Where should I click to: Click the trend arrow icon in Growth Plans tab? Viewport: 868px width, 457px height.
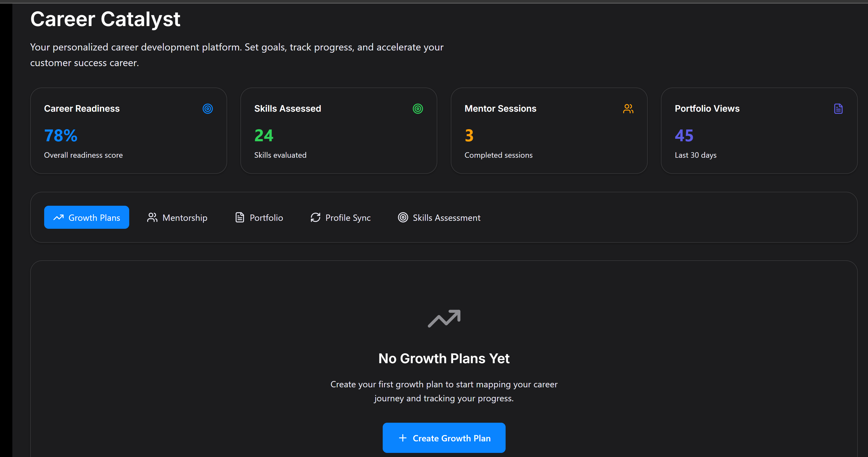[x=59, y=217]
